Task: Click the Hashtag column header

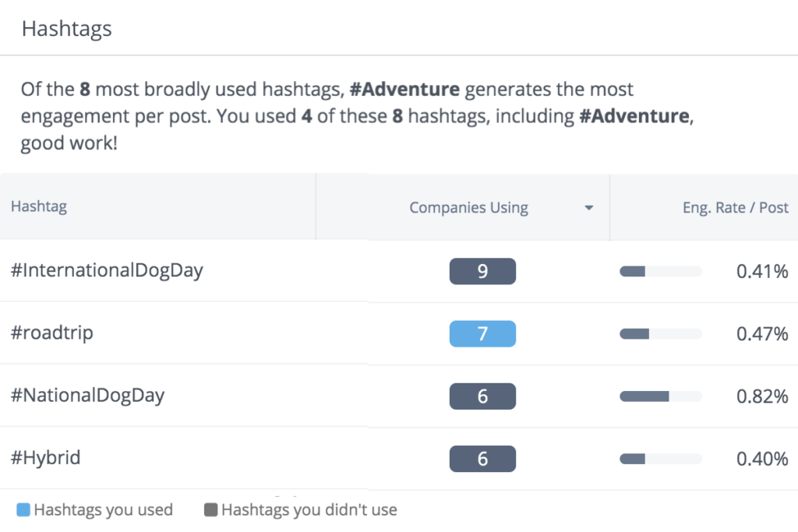Action: click(39, 206)
